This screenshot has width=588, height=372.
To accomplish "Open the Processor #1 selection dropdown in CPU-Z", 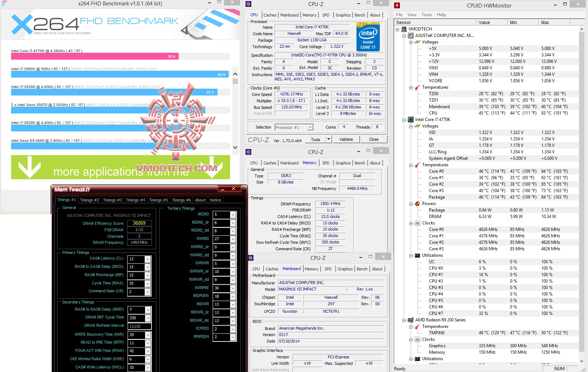I will 310,127.
